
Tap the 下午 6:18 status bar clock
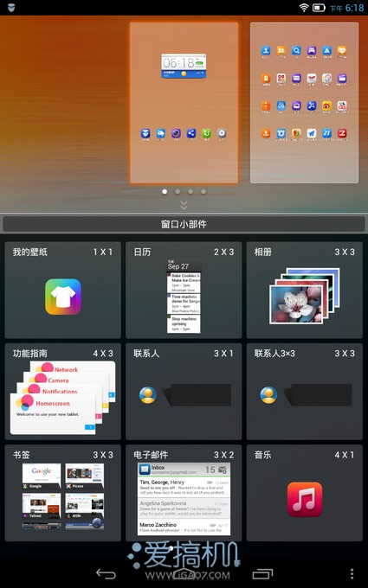[x=346, y=8]
